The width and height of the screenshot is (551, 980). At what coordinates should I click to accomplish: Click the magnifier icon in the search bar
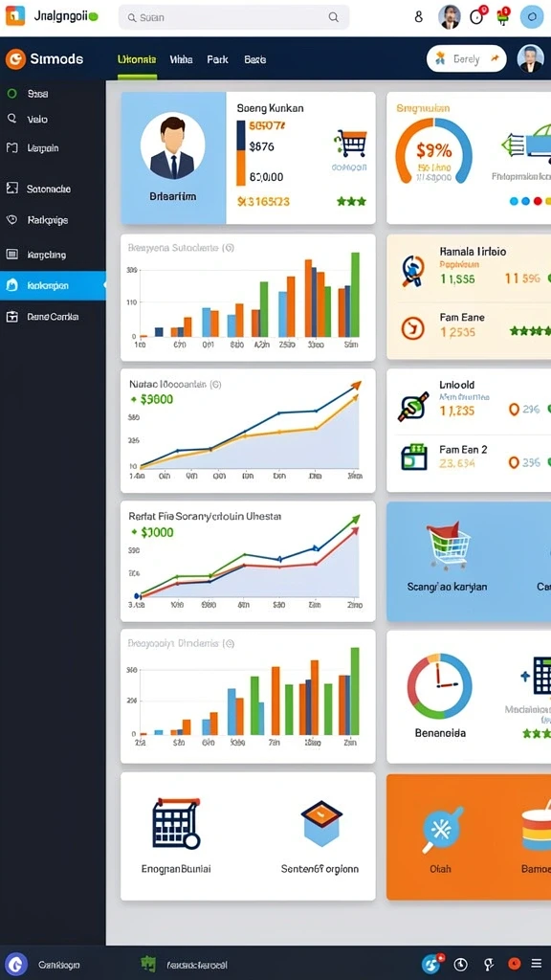point(334,17)
